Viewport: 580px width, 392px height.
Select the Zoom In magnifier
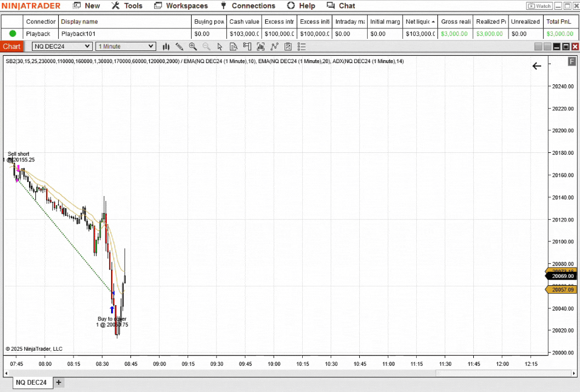coord(193,47)
